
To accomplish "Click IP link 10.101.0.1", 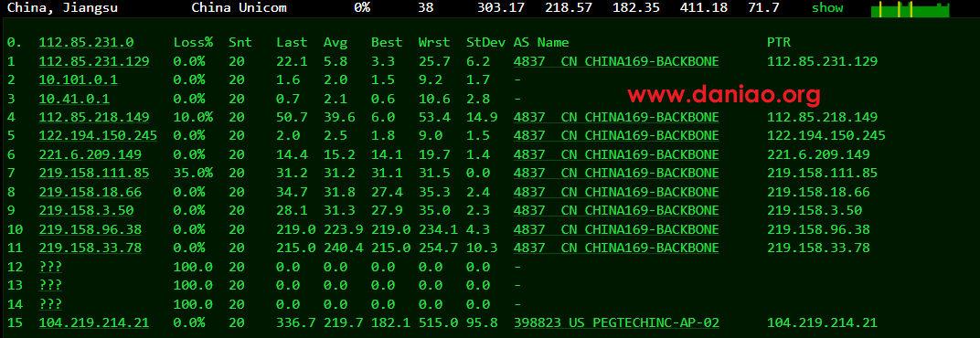I will [78, 80].
